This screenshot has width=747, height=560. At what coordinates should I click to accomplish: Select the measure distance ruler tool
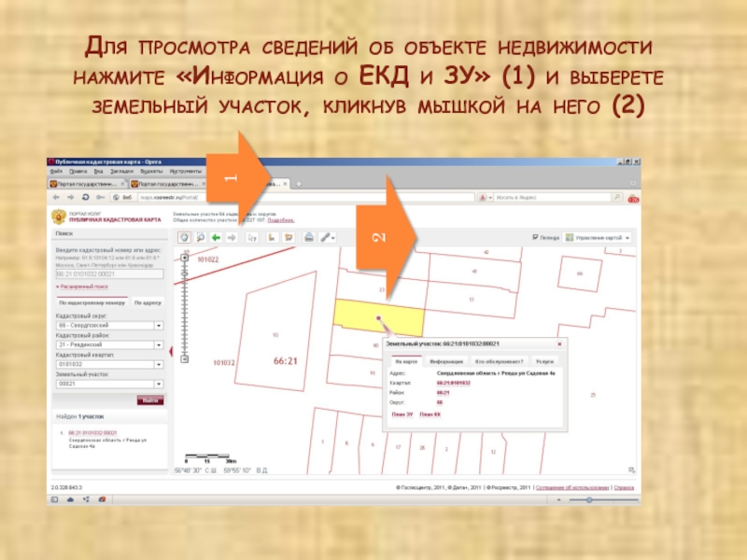(x=271, y=237)
